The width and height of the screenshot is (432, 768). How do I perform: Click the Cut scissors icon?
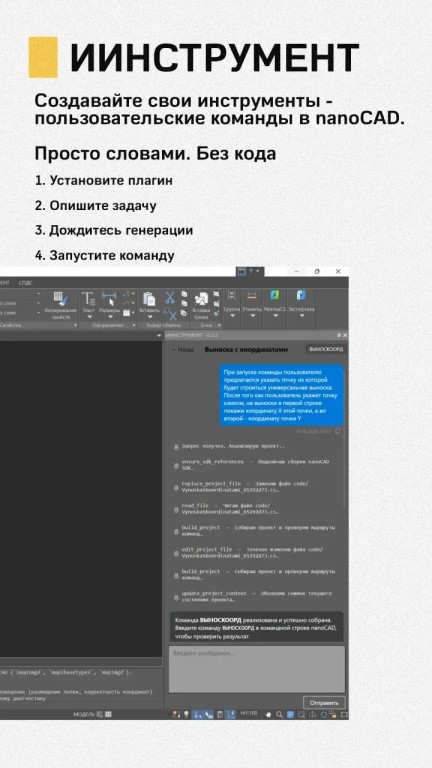(169, 297)
